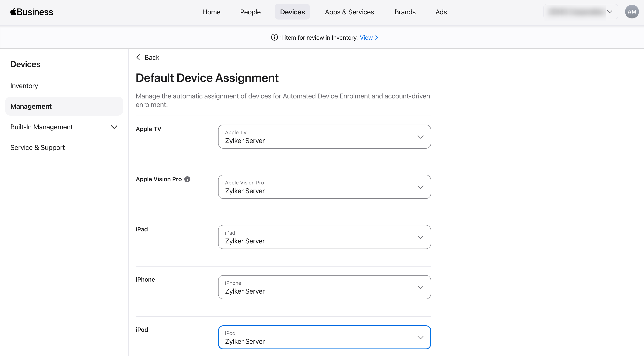The width and height of the screenshot is (644, 356).
Task: Open the Apple Vision Pro server dropdown
Action: [324, 187]
